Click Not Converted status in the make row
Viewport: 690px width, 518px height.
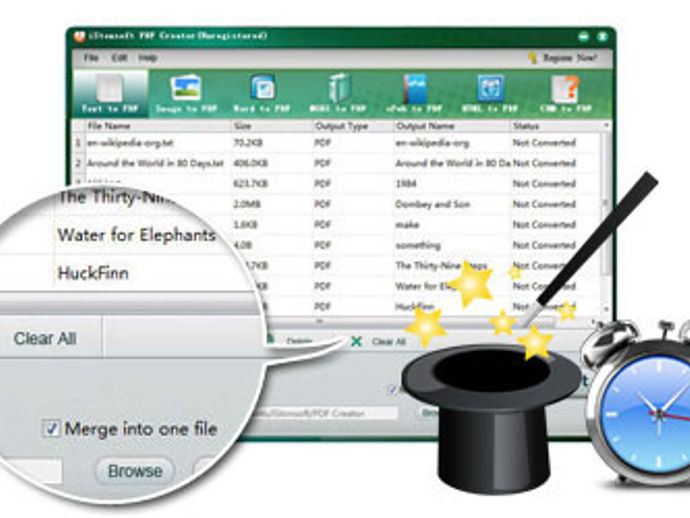tap(544, 224)
